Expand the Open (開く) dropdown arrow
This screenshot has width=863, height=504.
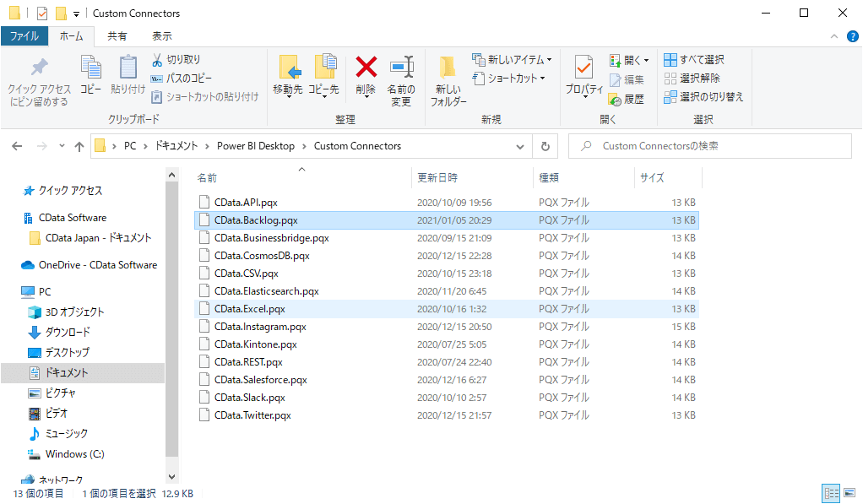tap(646, 60)
